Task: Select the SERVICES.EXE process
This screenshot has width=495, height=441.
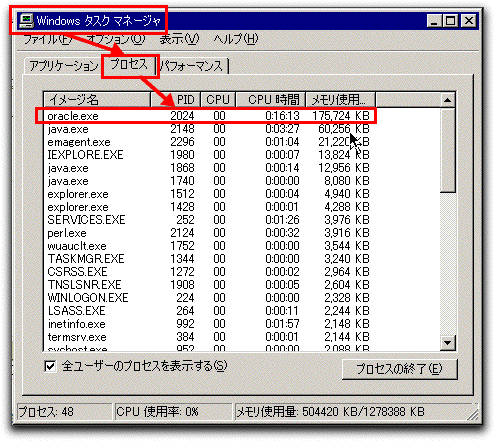Action: point(208,220)
